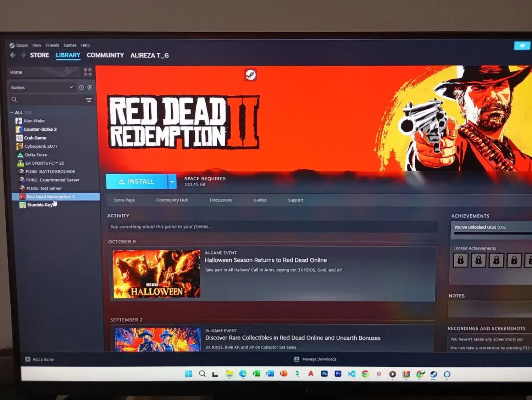Open the Halloween event thumbnail
The height and width of the screenshot is (400, 532).
pyautogui.click(x=156, y=274)
